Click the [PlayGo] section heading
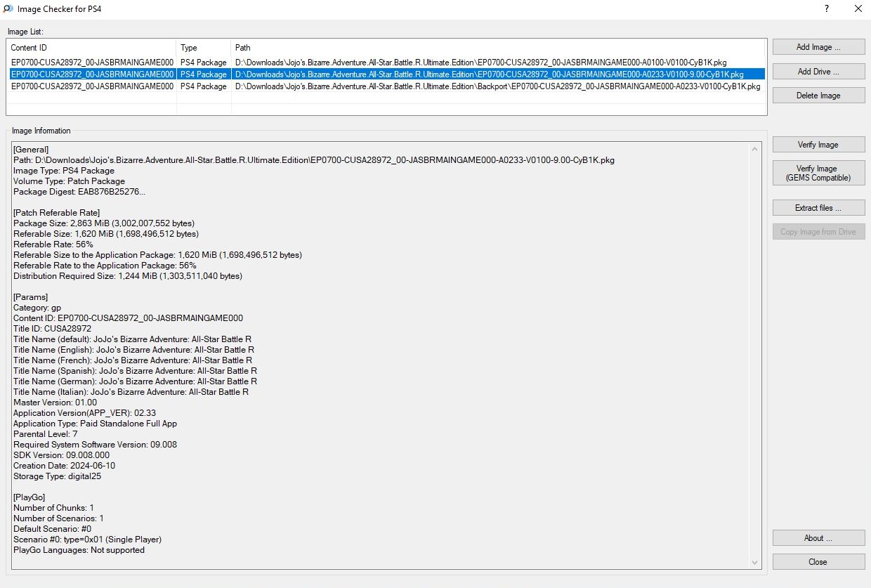 (x=30, y=497)
